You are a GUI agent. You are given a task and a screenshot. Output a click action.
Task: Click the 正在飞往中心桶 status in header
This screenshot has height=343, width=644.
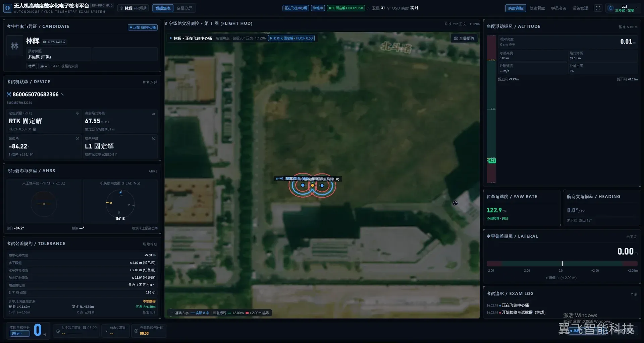tap(296, 8)
